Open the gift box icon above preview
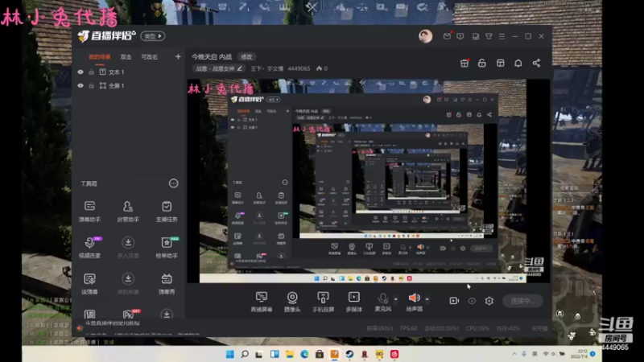Screen dimensions: 644x362 pos(464,64)
